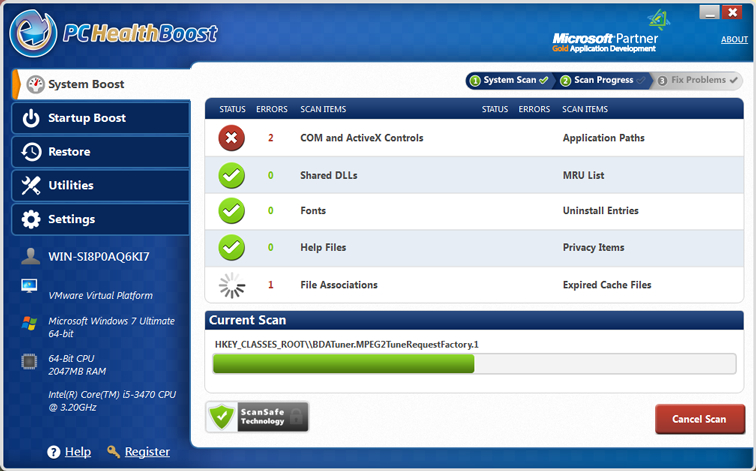Click the green checkmark beside Fonts
Viewport: 756px width, 471px height.
pos(232,211)
